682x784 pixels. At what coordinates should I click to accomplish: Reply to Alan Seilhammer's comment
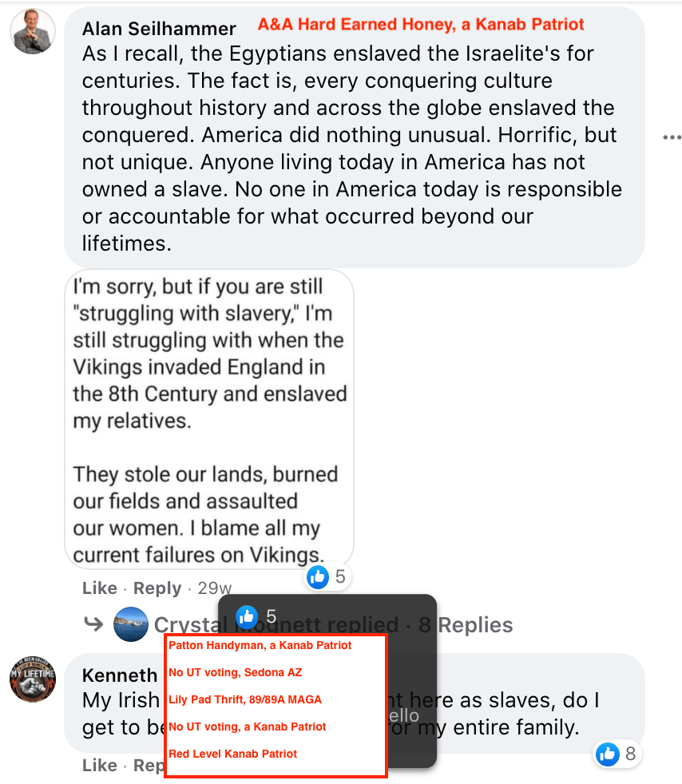pos(157,588)
